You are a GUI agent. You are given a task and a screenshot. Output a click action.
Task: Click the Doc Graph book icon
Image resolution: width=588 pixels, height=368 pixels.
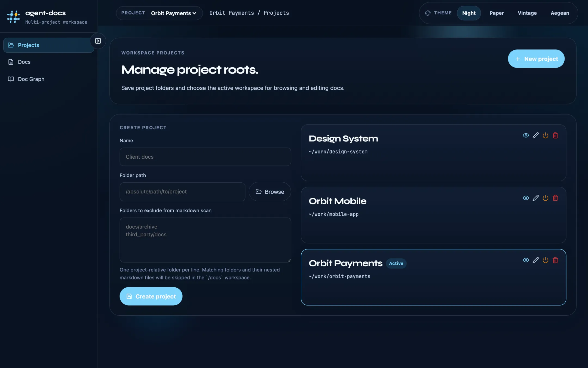pyautogui.click(x=11, y=79)
